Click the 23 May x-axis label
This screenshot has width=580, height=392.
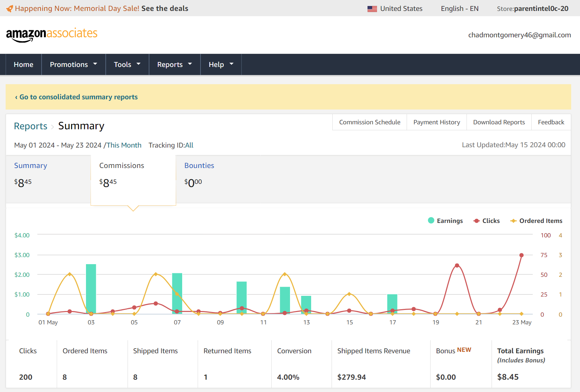(522, 322)
